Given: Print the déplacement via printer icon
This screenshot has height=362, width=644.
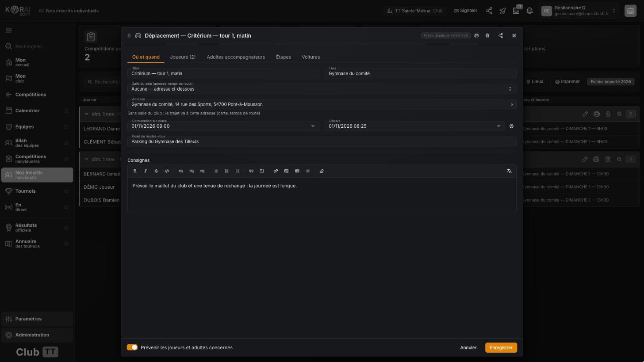Looking at the screenshot, I should (476, 35).
